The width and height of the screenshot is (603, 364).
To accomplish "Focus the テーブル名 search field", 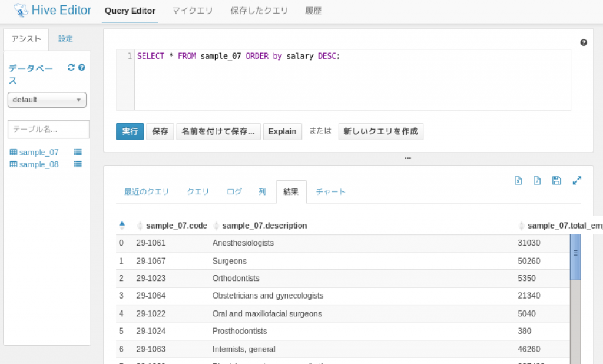I will coord(48,129).
